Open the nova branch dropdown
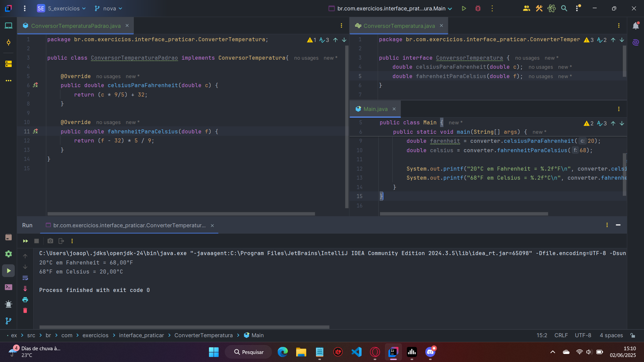 tap(108, 8)
